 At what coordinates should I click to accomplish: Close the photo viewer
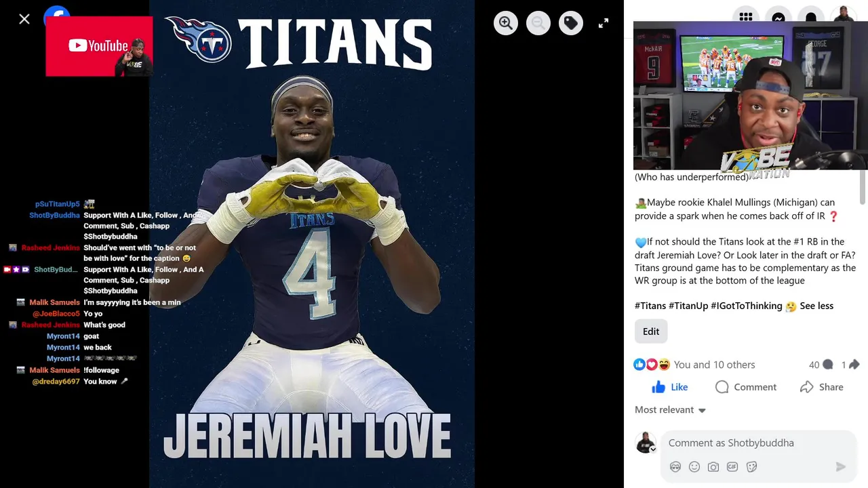(x=24, y=19)
